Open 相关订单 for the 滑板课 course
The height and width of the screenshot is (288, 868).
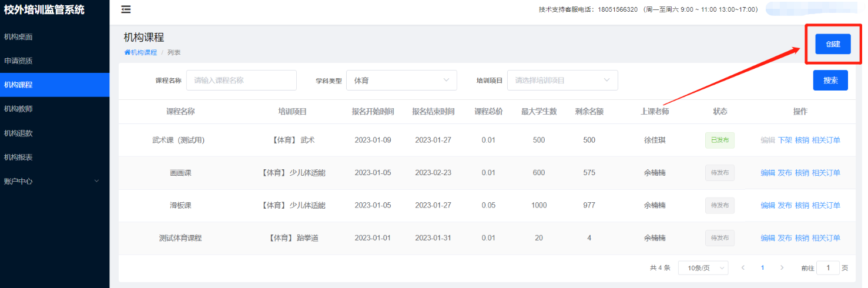tap(826, 205)
